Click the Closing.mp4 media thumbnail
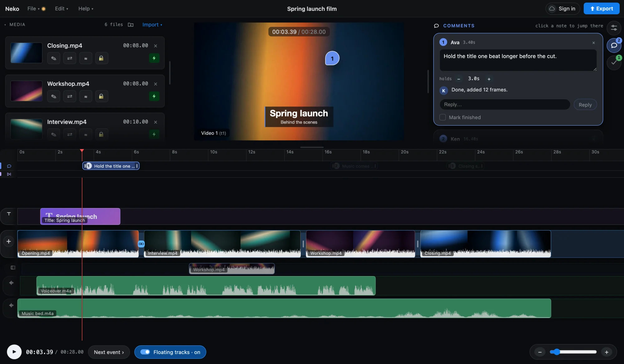The width and height of the screenshot is (624, 364). pos(26,53)
